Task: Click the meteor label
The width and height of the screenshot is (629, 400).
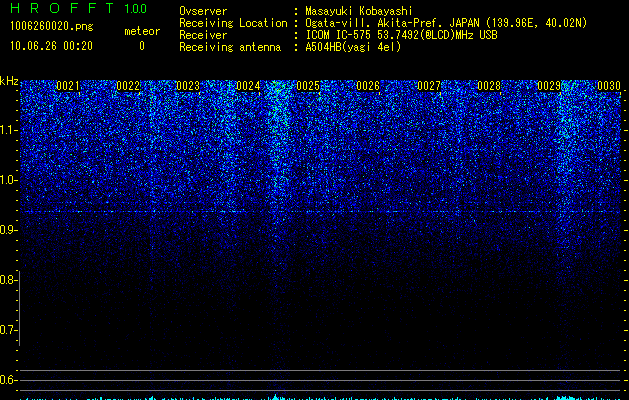Action: click(x=142, y=31)
